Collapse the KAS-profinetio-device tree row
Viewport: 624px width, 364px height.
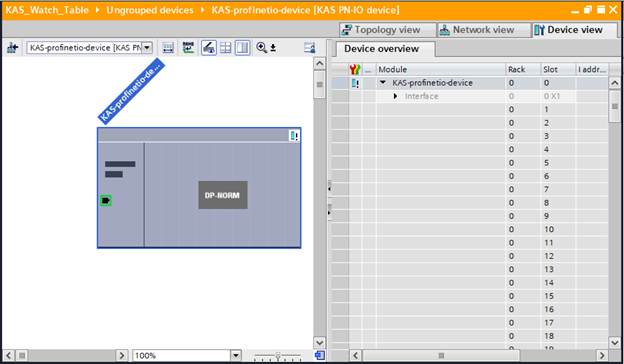click(383, 82)
